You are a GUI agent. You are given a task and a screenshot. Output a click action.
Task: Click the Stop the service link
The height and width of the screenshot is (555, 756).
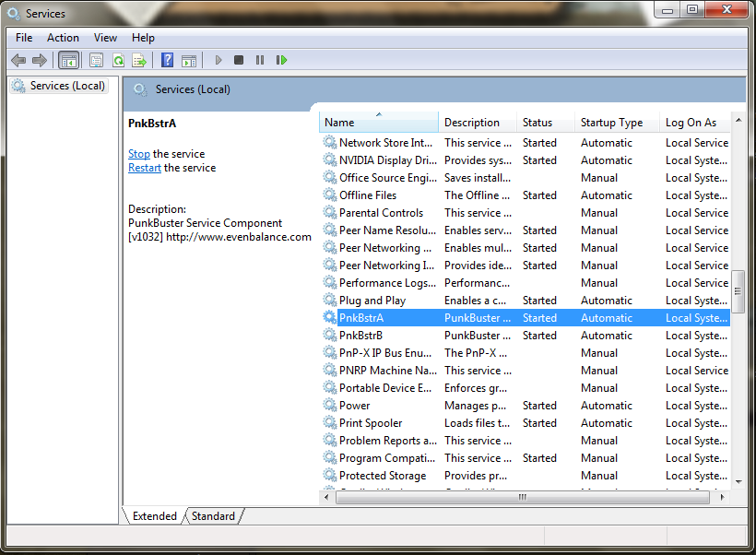click(x=139, y=154)
